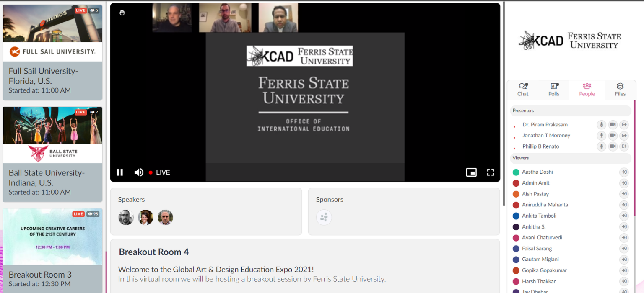
Task: Open the Chat tab
Action: [x=523, y=90]
